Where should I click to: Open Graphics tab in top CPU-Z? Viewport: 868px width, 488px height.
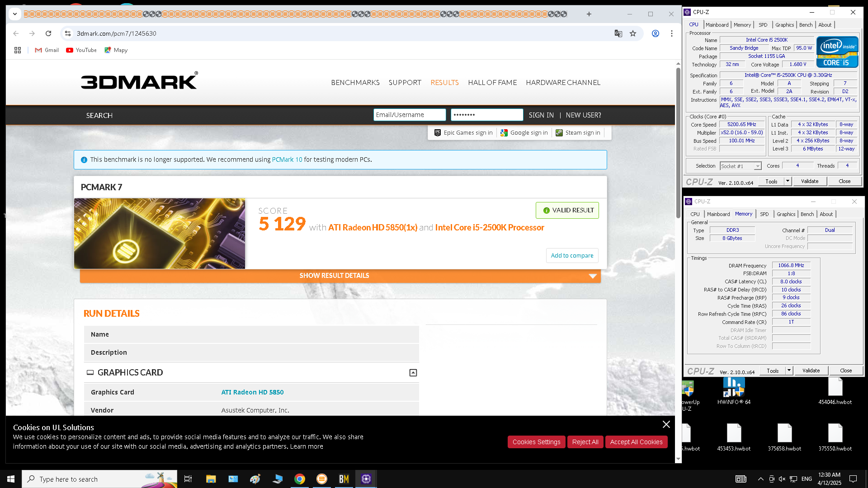(x=784, y=25)
